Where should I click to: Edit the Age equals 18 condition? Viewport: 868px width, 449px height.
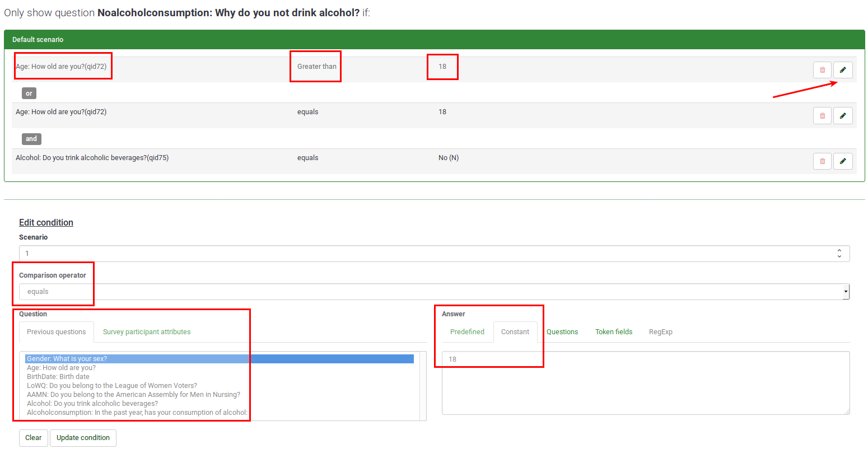pyautogui.click(x=843, y=116)
